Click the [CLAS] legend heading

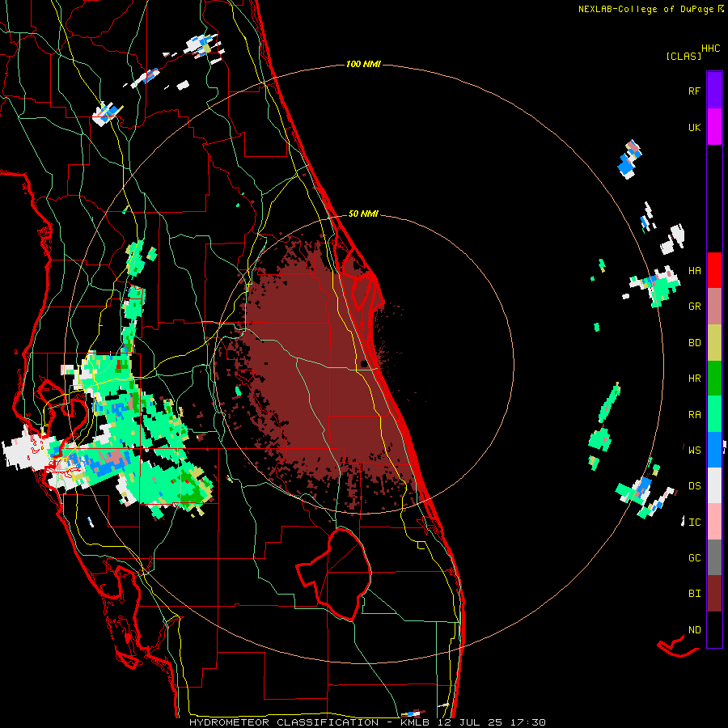click(x=684, y=56)
